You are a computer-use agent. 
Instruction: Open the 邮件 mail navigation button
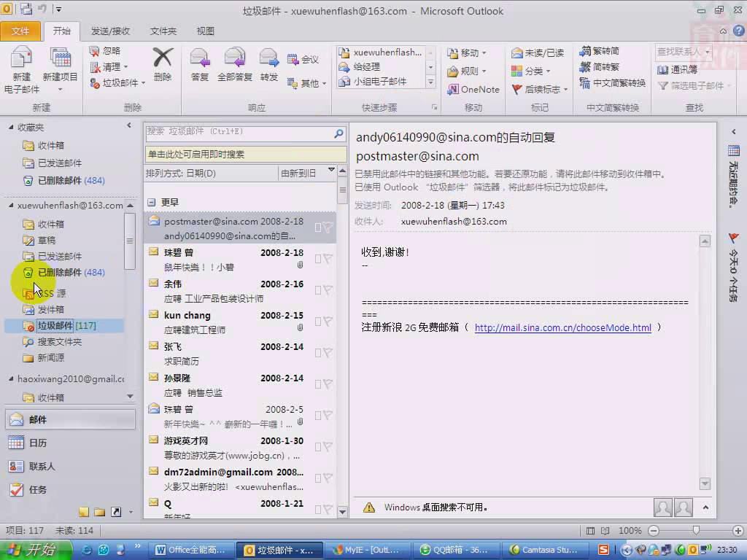click(71, 419)
